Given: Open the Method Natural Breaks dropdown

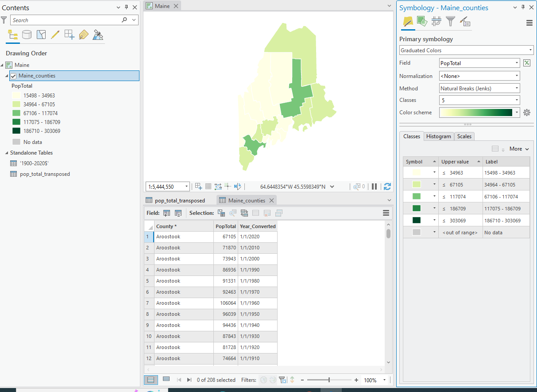Looking at the screenshot, I should pyautogui.click(x=479, y=88).
